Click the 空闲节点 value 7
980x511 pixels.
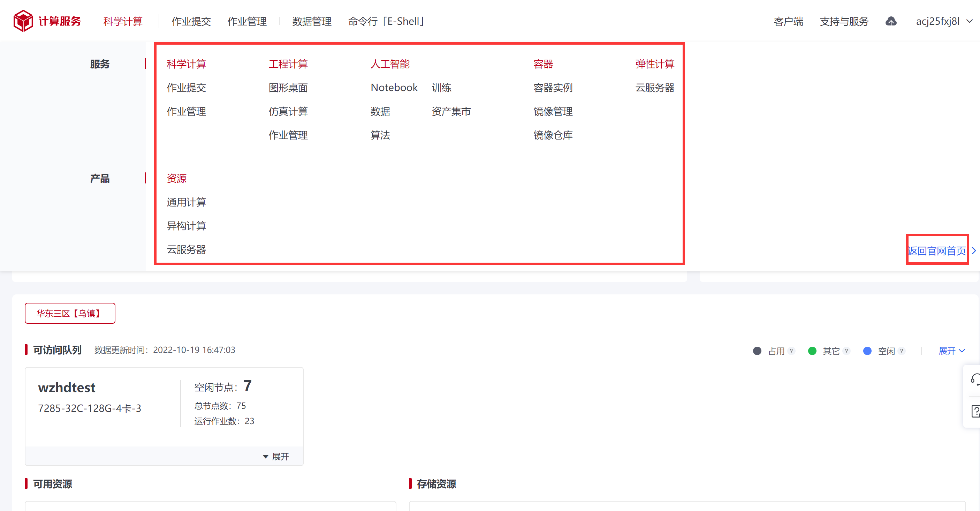[x=247, y=385]
